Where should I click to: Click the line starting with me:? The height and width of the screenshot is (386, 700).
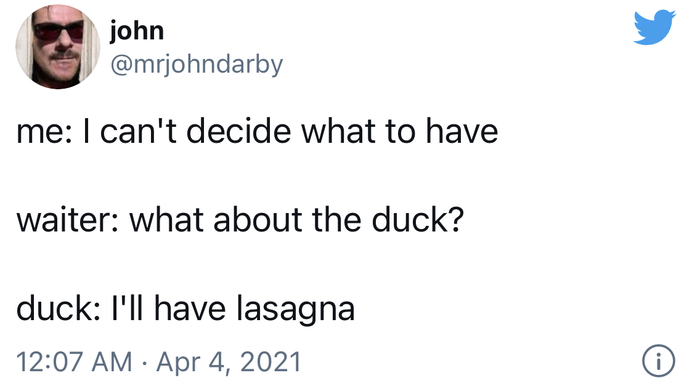257,131
